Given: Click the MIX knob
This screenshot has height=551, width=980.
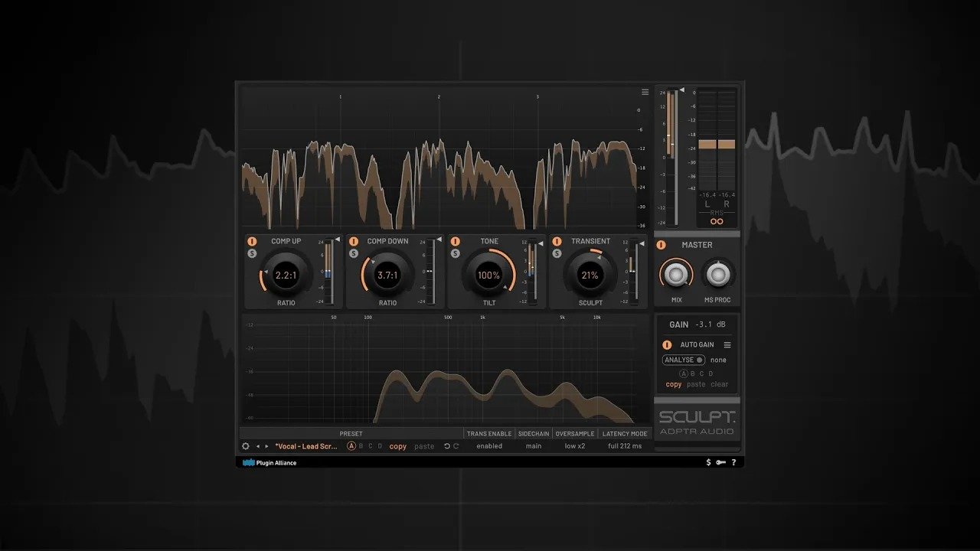Looking at the screenshot, I should [x=676, y=274].
